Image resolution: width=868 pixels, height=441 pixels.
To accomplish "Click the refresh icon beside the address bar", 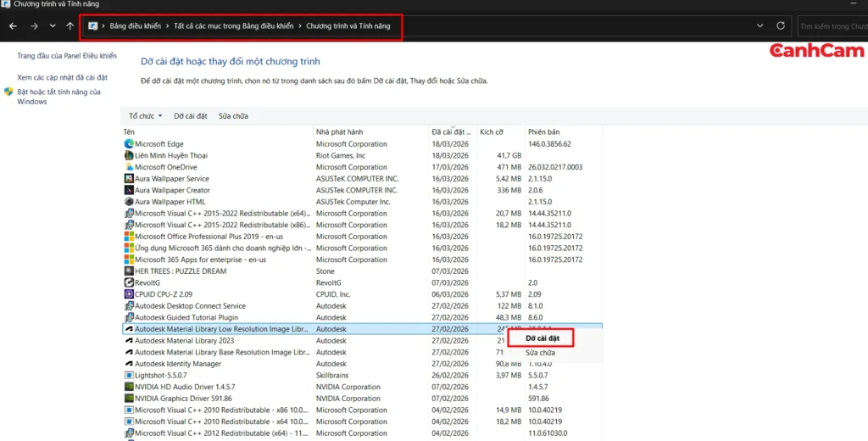I will [x=781, y=26].
